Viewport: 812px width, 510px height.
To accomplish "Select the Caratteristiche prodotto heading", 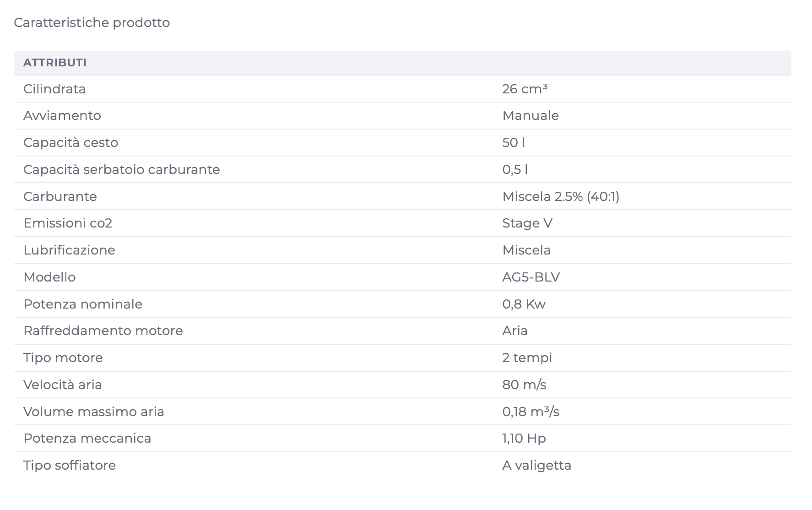I will (92, 22).
